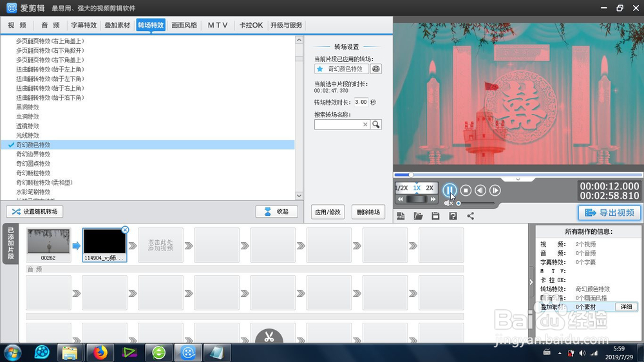Select the 00262 video clip thumbnail
Image resolution: width=644 pixels, height=362 pixels.
tap(48, 245)
